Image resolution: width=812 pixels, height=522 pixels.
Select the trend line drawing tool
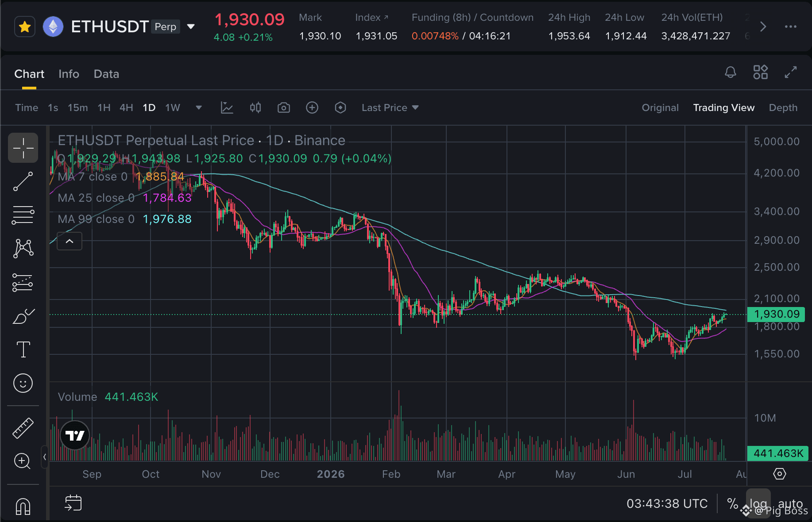(x=23, y=182)
